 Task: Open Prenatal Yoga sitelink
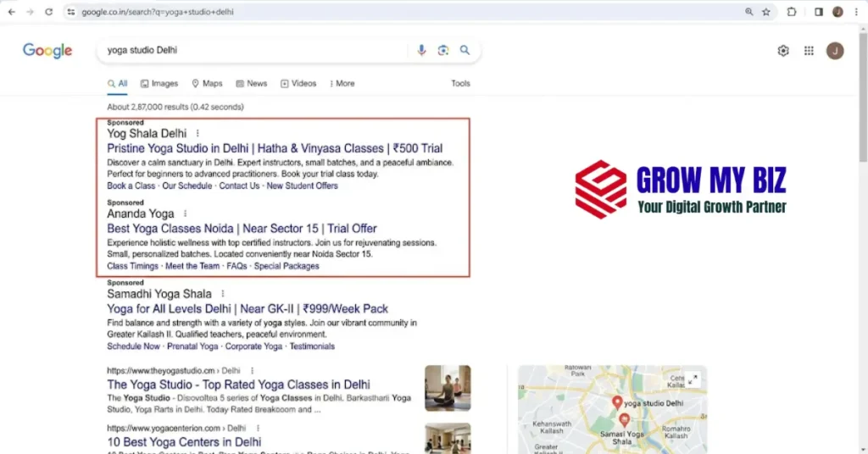click(192, 346)
